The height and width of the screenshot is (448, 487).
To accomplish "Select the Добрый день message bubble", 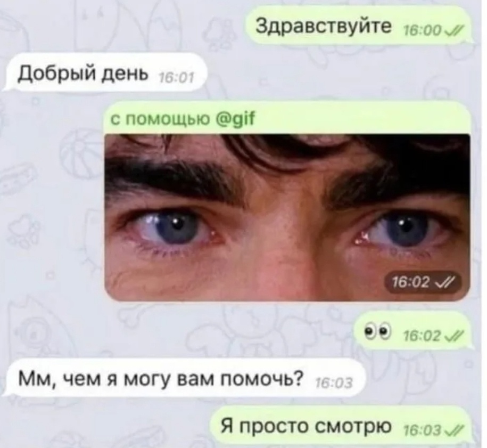I will click(x=105, y=72).
